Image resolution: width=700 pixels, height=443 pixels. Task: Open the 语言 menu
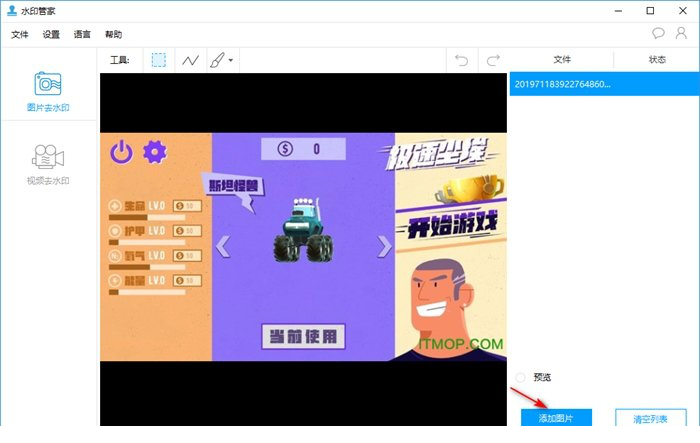(82, 34)
